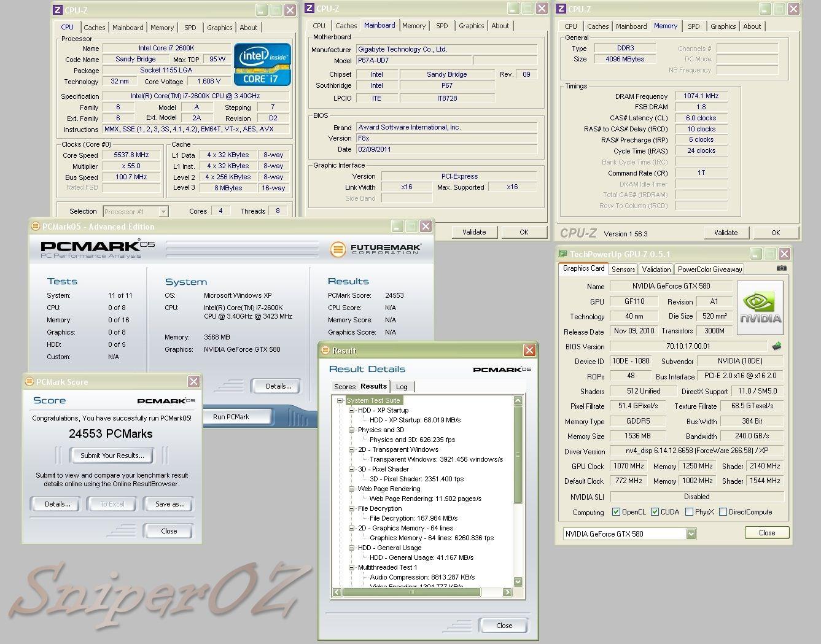Close the PCMark Score window with X
The height and width of the screenshot is (644, 821).
tap(193, 381)
